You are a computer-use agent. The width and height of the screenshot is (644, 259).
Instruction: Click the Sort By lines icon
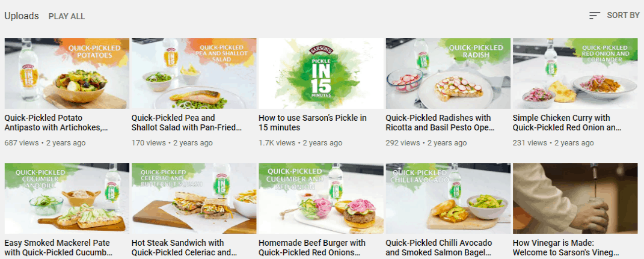click(594, 16)
